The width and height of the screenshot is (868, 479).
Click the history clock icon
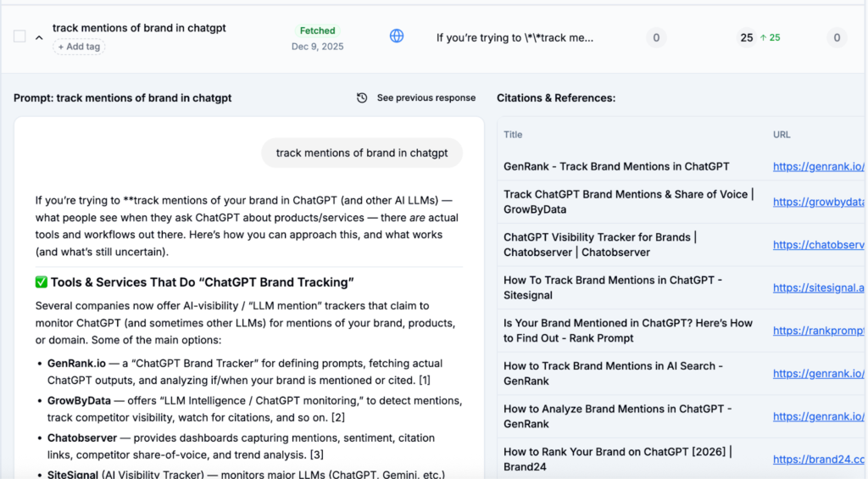pyautogui.click(x=362, y=98)
